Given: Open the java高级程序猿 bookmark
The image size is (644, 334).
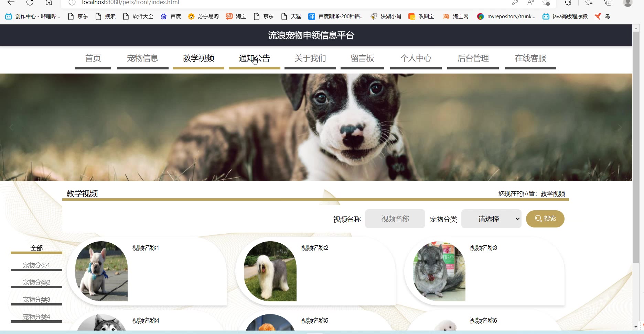Looking at the screenshot, I should pos(565,16).
